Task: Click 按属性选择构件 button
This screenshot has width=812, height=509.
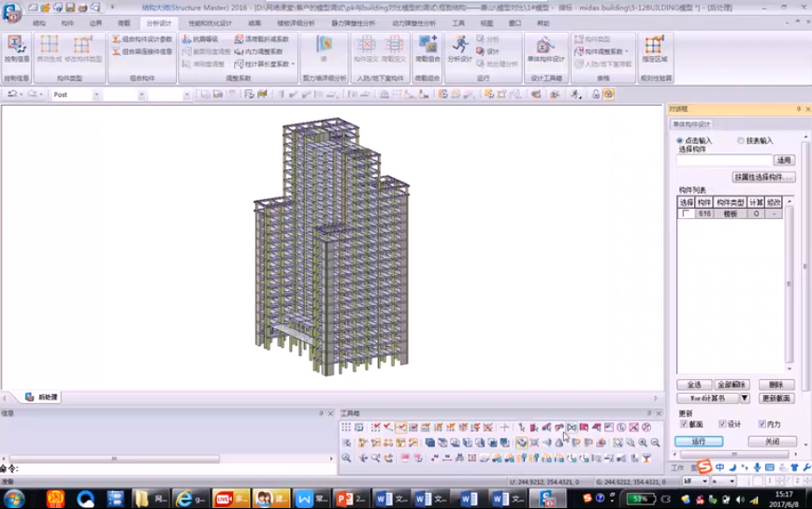Action: [x=764, y=177]
